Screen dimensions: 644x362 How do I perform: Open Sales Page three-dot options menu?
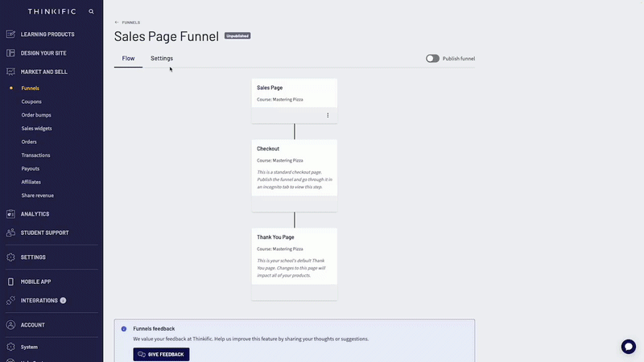tap(328, 115)
